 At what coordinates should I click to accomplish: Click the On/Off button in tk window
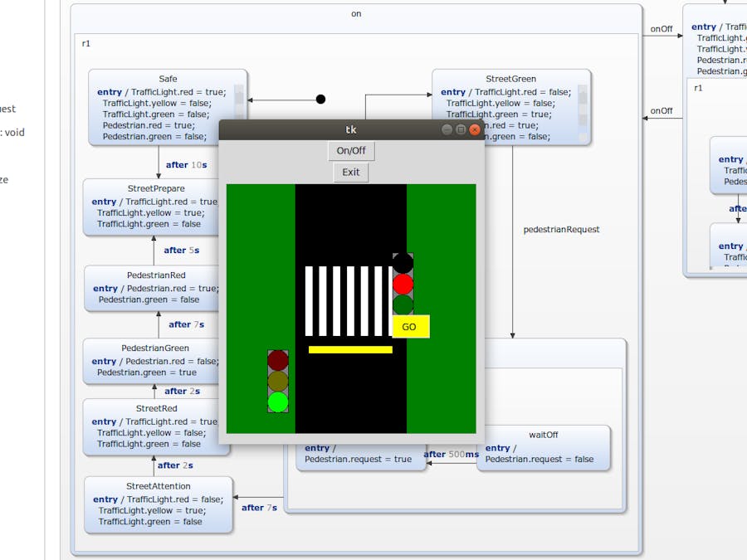[x=351, y=151]
